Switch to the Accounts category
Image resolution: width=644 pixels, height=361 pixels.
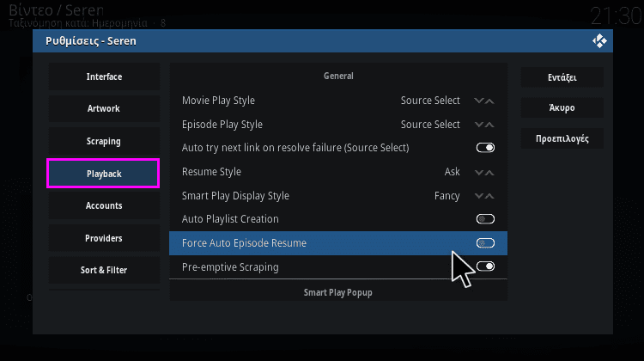click(104, 205)
